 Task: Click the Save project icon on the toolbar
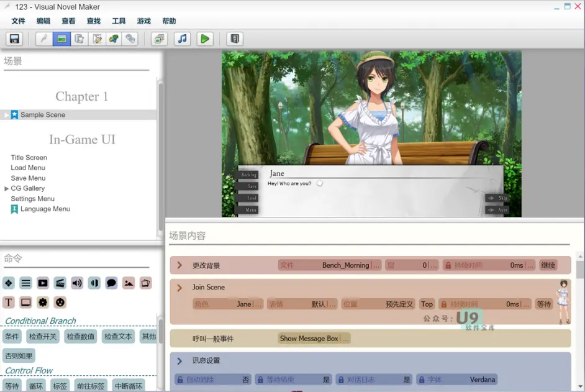click(x=14, y=39)
